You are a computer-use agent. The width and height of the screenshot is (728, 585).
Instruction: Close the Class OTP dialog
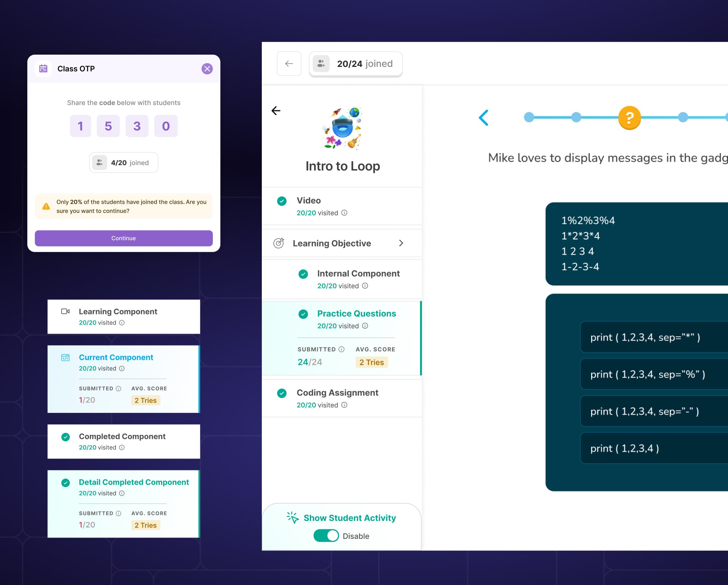(x=207, y=69)
